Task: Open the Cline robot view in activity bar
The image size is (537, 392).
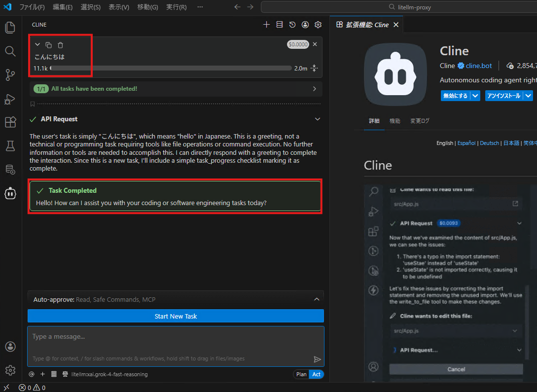Action: (x=10, y=193)
